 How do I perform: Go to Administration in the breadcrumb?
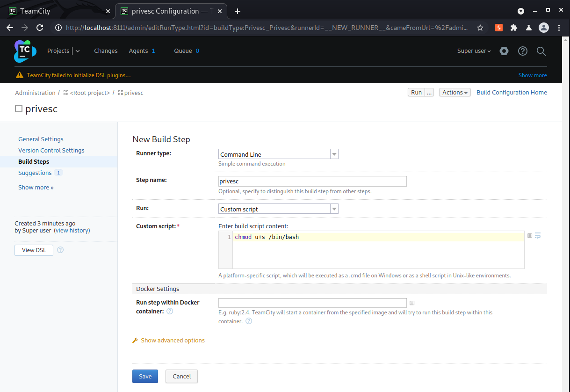(x=35, y=93)
